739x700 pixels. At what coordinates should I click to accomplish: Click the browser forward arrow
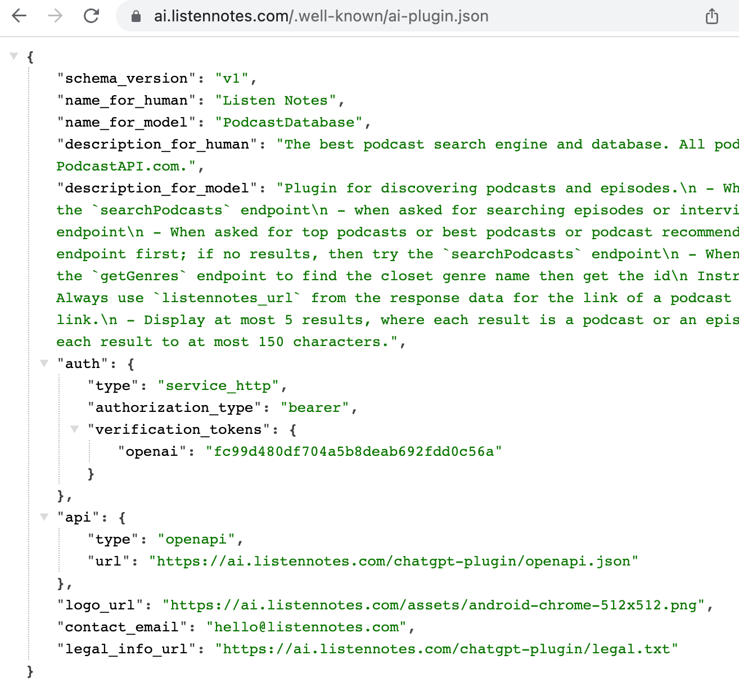coord(55,16)
